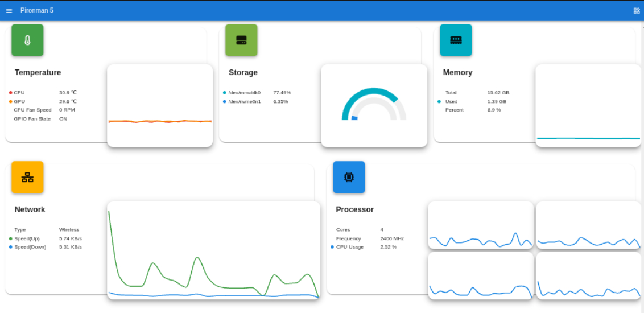Click the Storage drive icon
Screen dimensions: 644x313
pos(241,40)
